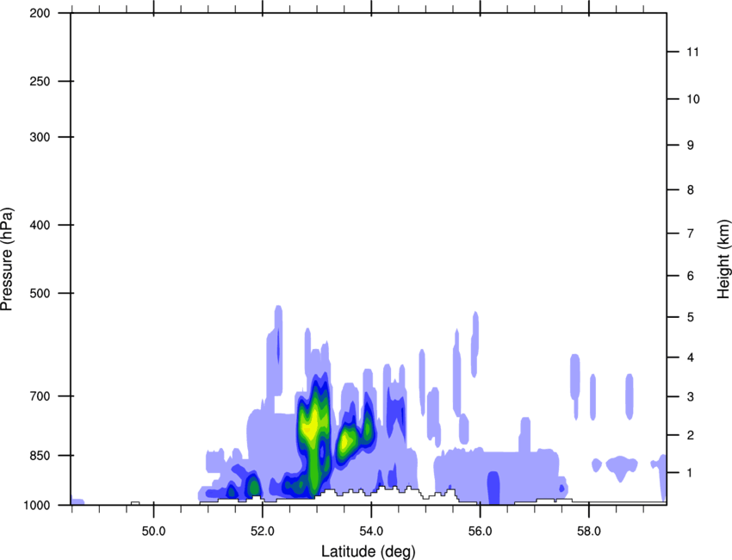Click the 'Height (km)' axis title
The width and height of the screenshot is (732, 560).
[x=723, y=259]
